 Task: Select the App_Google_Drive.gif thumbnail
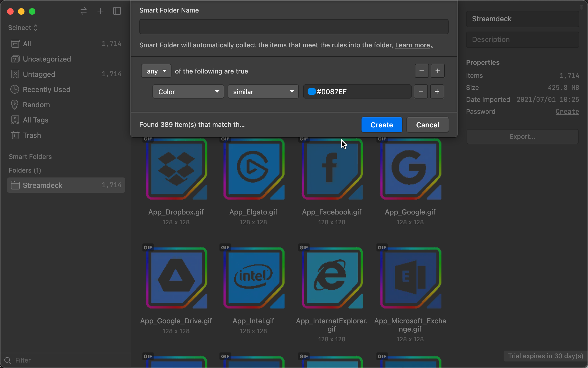pyautogui.click(x=176, y=278)
